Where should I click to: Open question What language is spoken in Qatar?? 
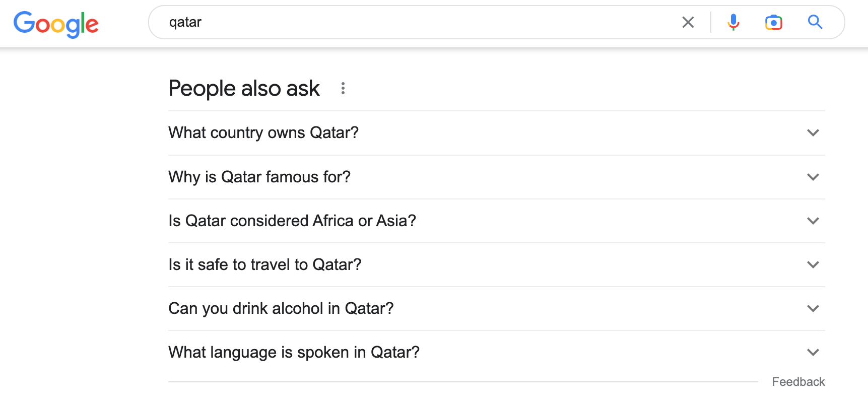294,353
